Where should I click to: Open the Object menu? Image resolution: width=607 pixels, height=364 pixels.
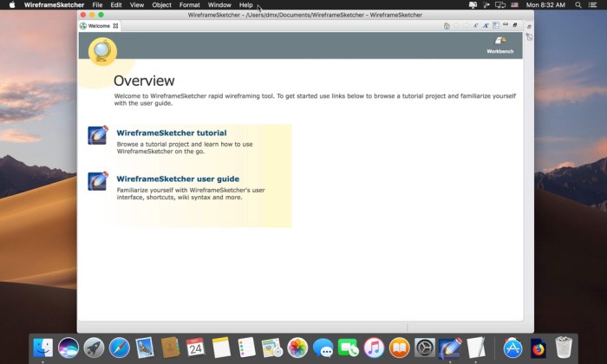[x=162, y=5]
